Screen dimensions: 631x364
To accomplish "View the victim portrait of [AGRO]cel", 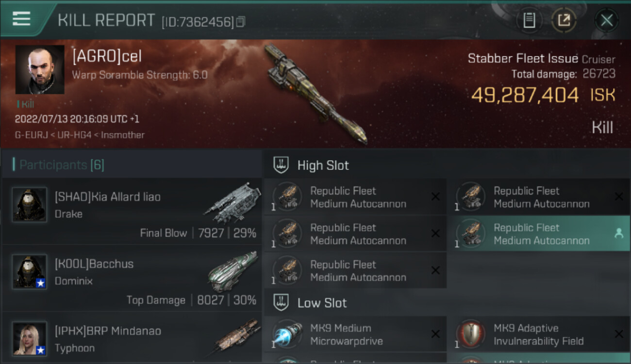I will 40,69.
